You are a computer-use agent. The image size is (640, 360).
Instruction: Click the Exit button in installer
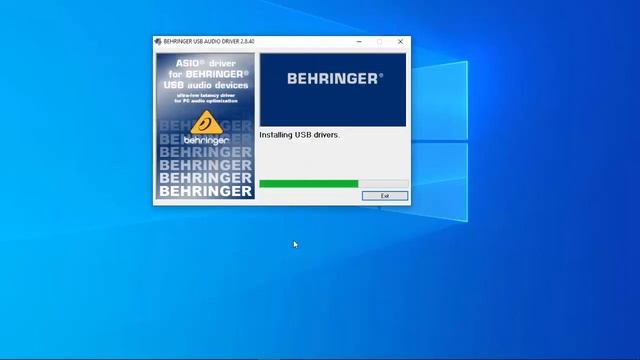384,196
